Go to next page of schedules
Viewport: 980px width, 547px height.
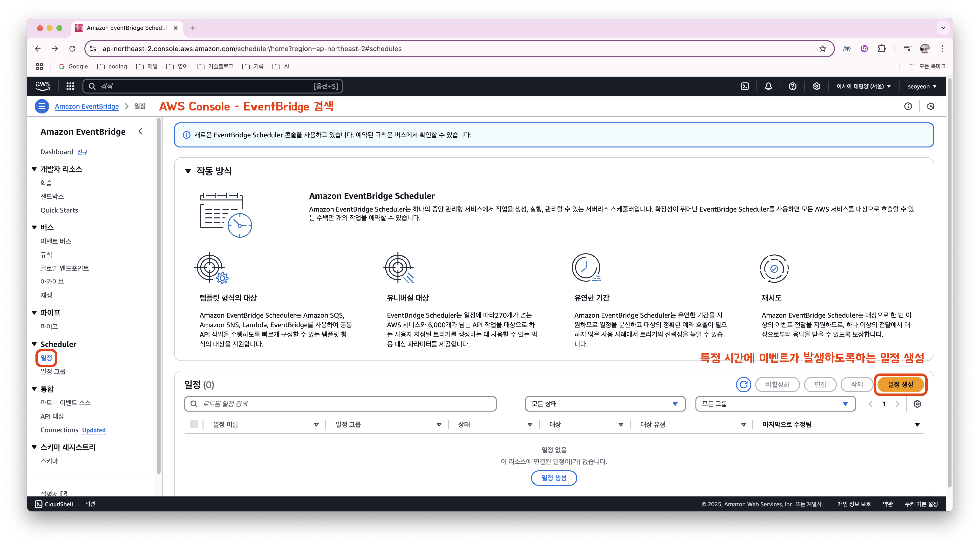[898, 404]
